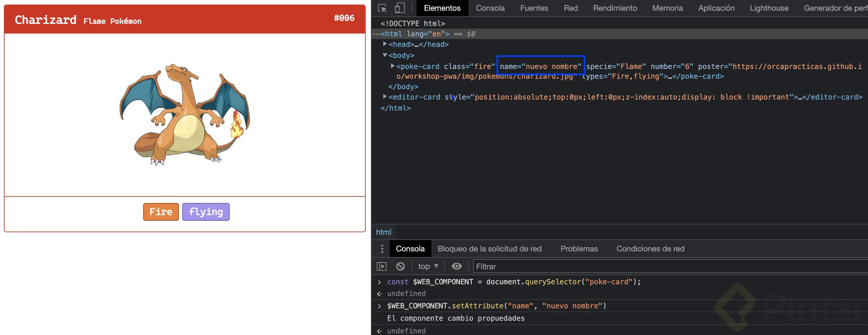Click the Charizard name heading
Image resolution: width=868 pixels, height=335 pixels.
click(x=46, y=20)
